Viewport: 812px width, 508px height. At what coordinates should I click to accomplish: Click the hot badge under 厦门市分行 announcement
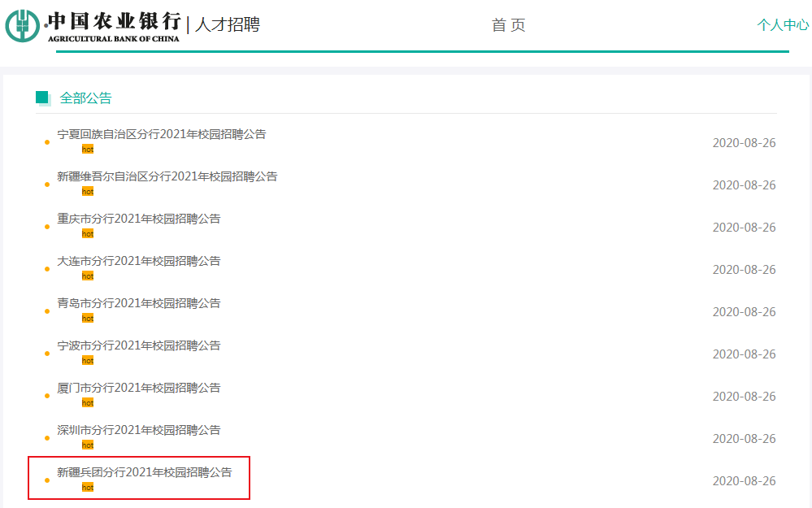point(88,403)
